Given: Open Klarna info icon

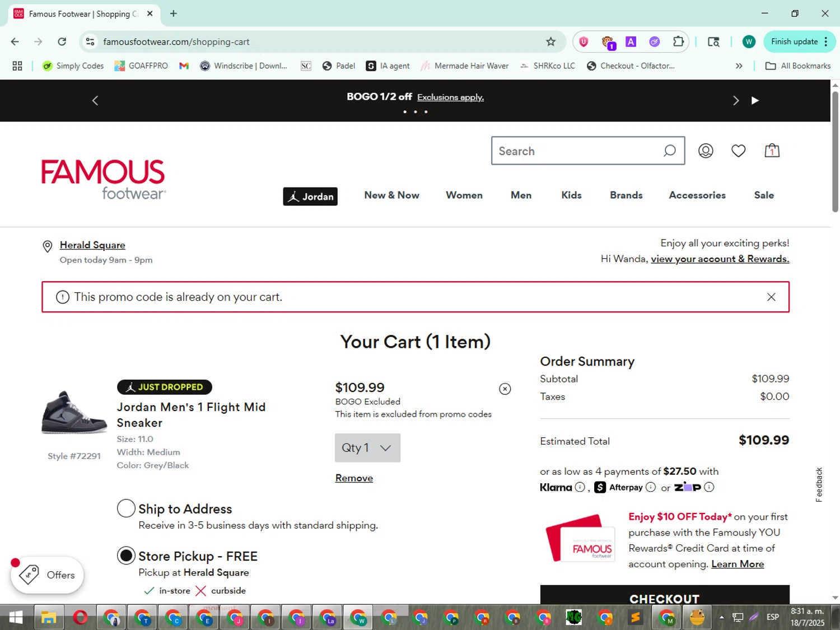Looking at the screenshot, I should 580,487.
